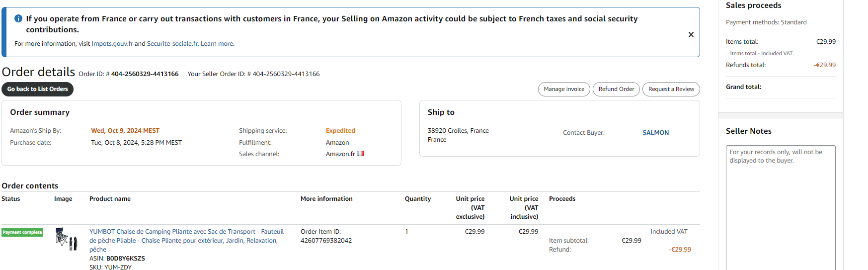This screenshot has width=868, height=270.
Task: Click the blue info icon in the banner
Action: pyautogui.click(x=18, y=18)
